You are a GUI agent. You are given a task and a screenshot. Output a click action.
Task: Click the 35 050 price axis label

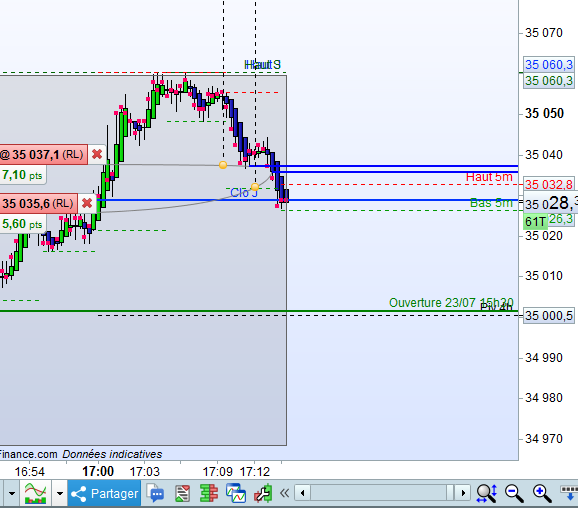pyautogui.click(x=544, y=113)
